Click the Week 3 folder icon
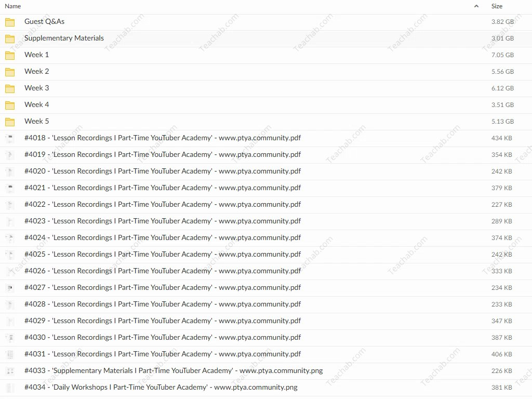 pos(10,89)
